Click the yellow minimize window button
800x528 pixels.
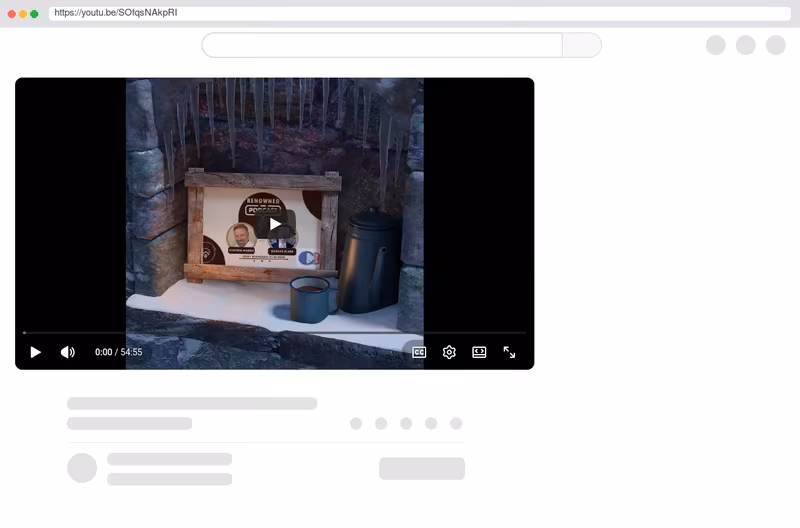click(x=23, y=14)
